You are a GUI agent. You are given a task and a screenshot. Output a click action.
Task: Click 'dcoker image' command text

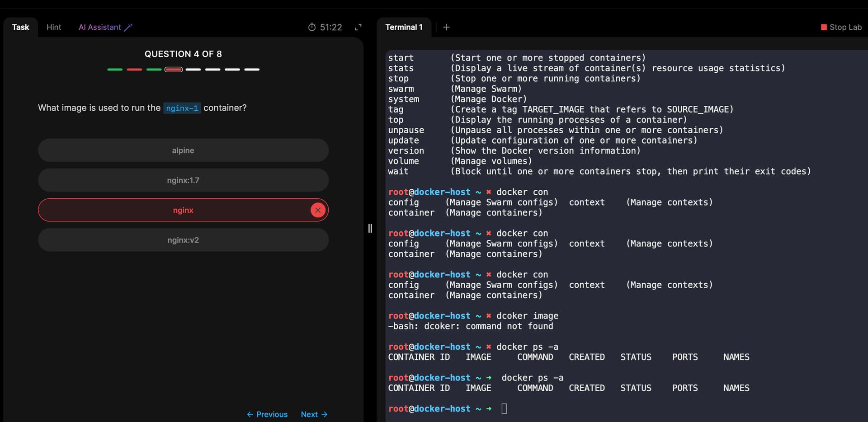(x=527, y=316)
